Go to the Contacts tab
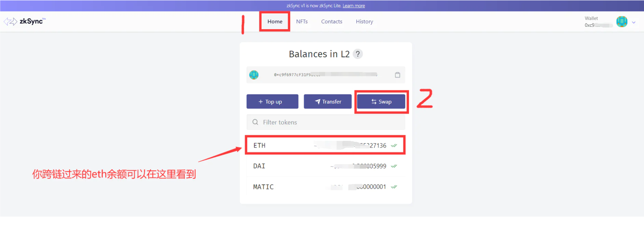 332,22
